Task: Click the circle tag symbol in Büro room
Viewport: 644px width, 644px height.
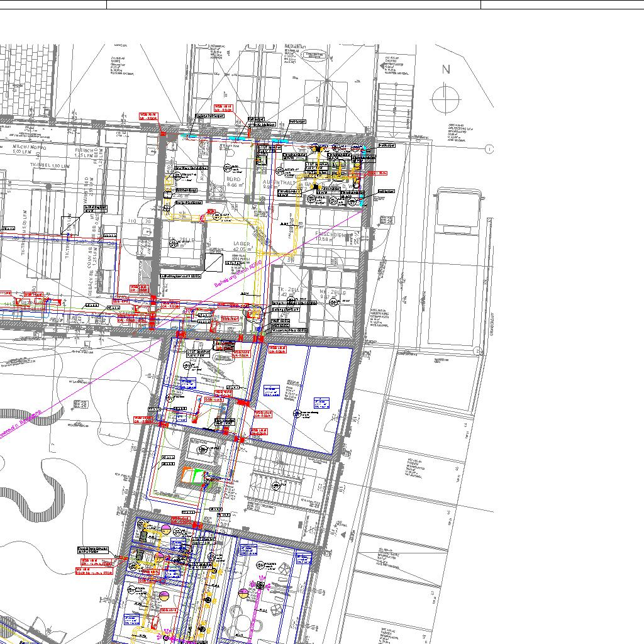Action: click(228, 168)
